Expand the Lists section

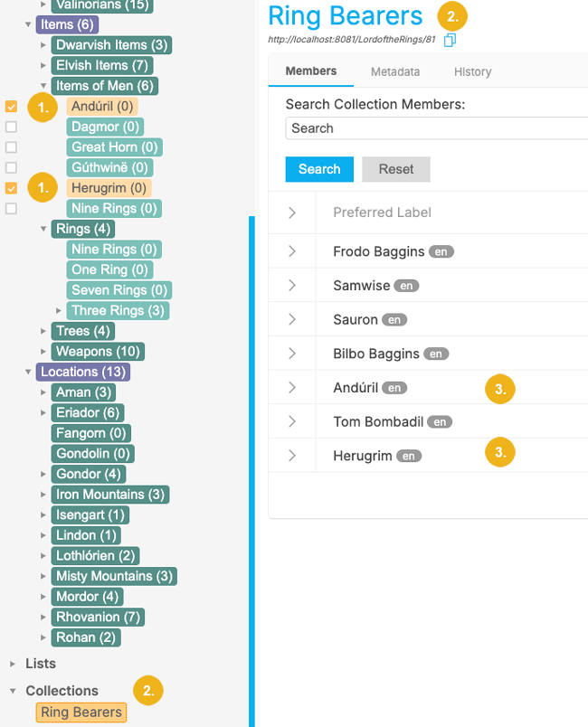(13, 664)
